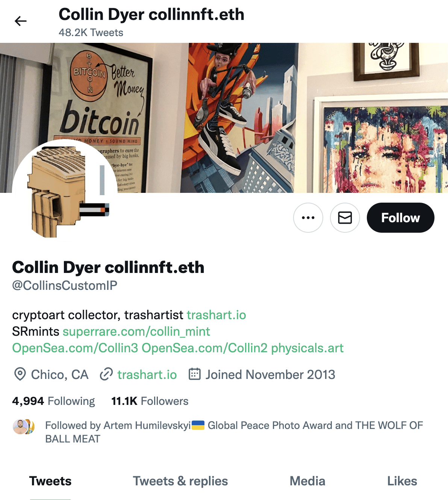Visit the physicals.art link
Screen dimensions: 448x500
(307, 348)
